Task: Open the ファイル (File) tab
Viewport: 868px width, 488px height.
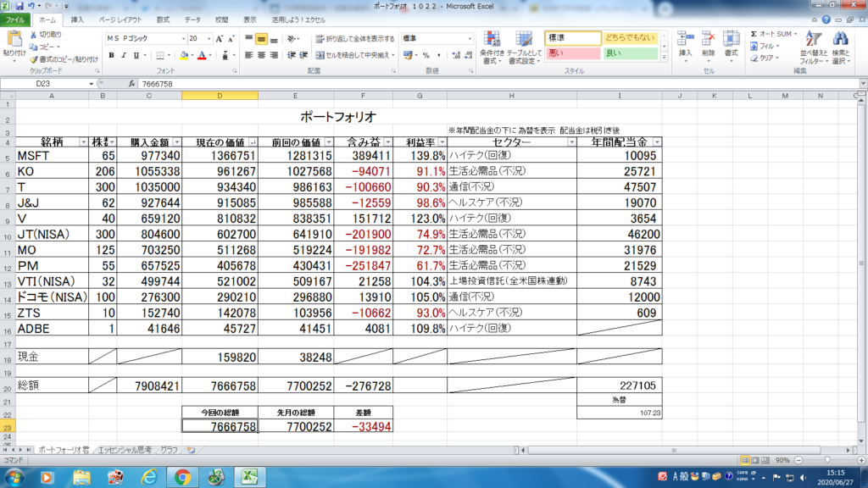Action: [15, 20]
